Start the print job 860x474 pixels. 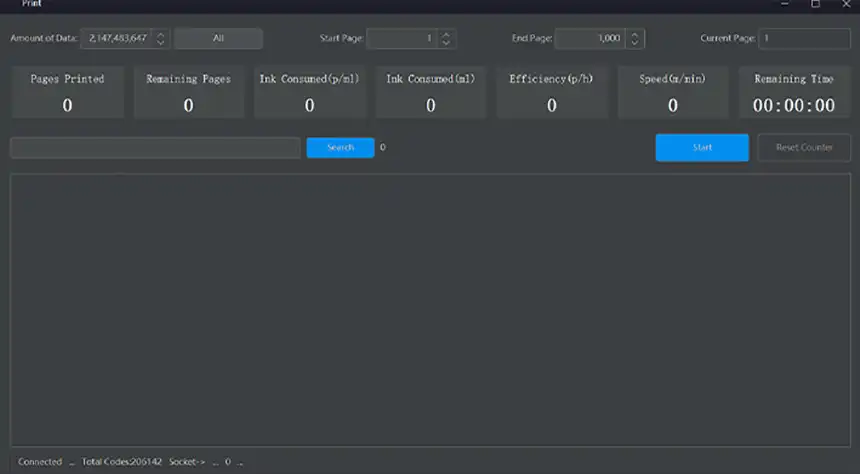pyautogui.click(x=702, y=148)
